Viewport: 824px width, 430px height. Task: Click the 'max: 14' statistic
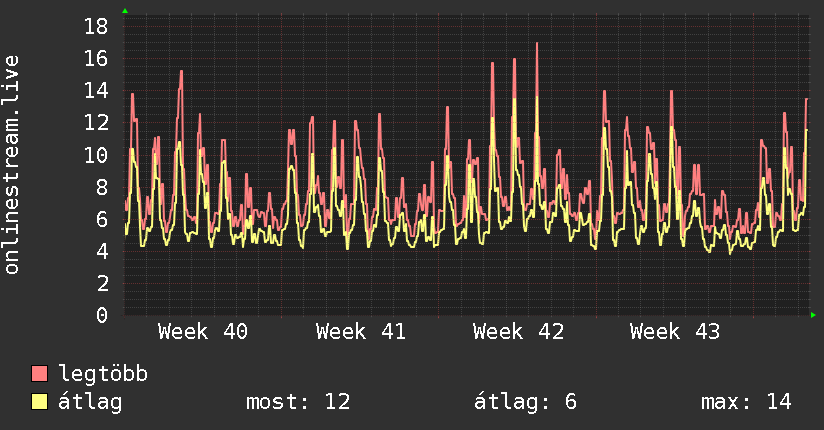746,402
